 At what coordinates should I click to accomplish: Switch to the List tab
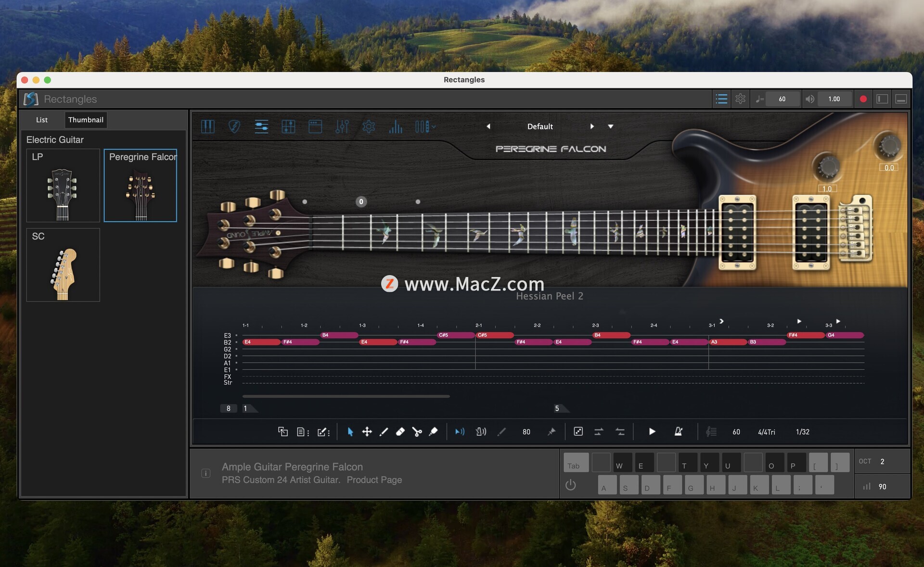42,120
